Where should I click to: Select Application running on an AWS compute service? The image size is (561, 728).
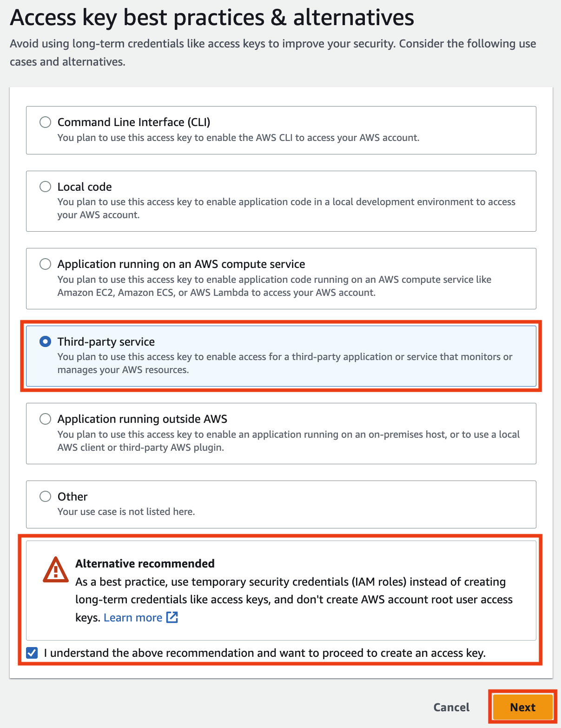(45, 264)
